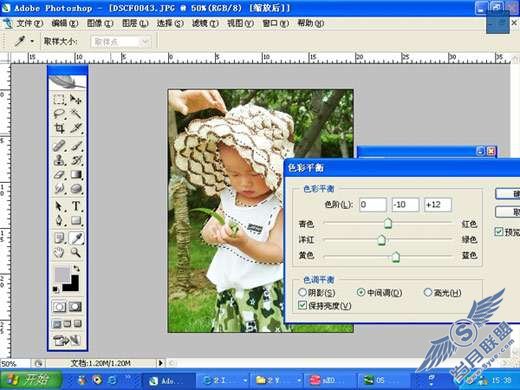The image size is (520, 390).
Task: Select the Shape tool
Action: coord(76,220)
